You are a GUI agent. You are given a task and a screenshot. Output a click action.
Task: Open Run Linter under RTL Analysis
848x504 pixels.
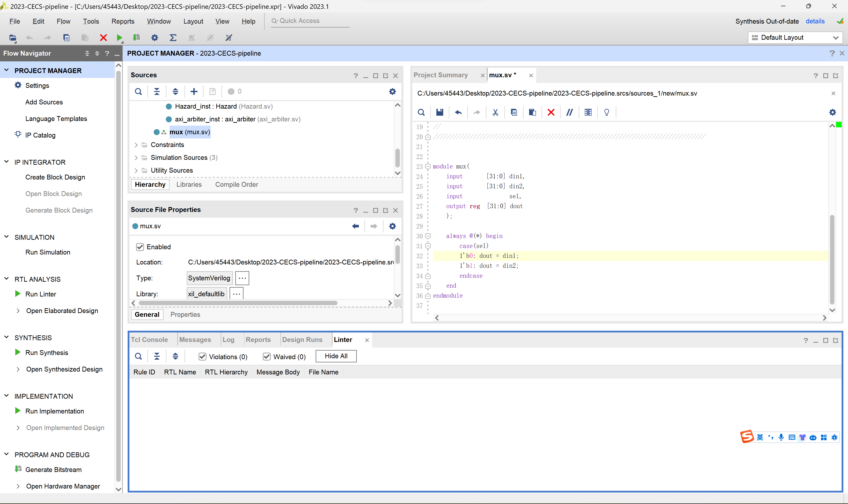(40, 294)
